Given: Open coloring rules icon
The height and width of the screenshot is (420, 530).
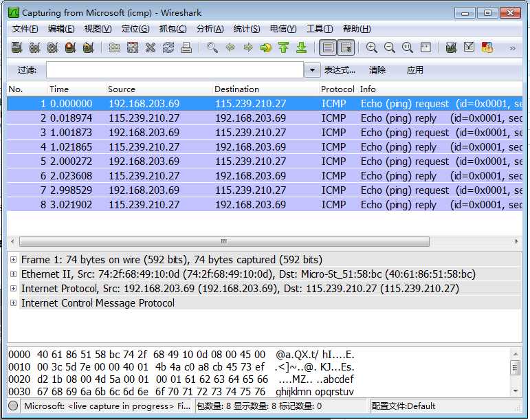Looking at the screenshot, I should pyautogui.click(x=487, y=47).
